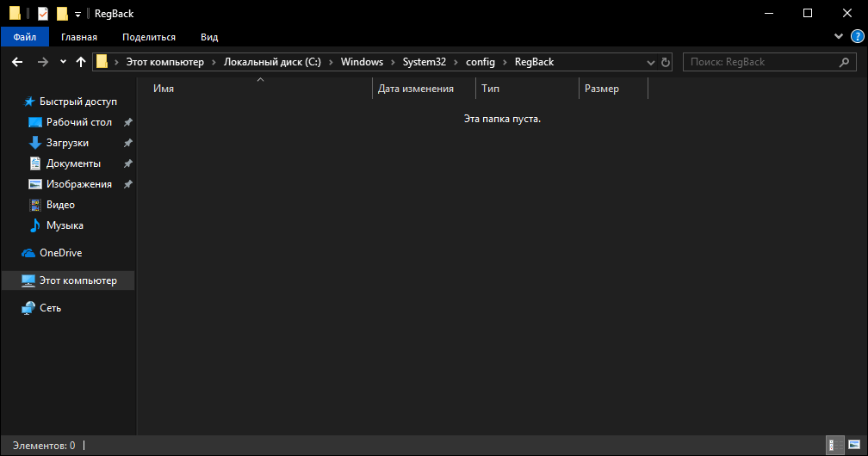Click the Эта папка пуста message
The width and height of the screenshot is (868, 456).
coord(502,119)
